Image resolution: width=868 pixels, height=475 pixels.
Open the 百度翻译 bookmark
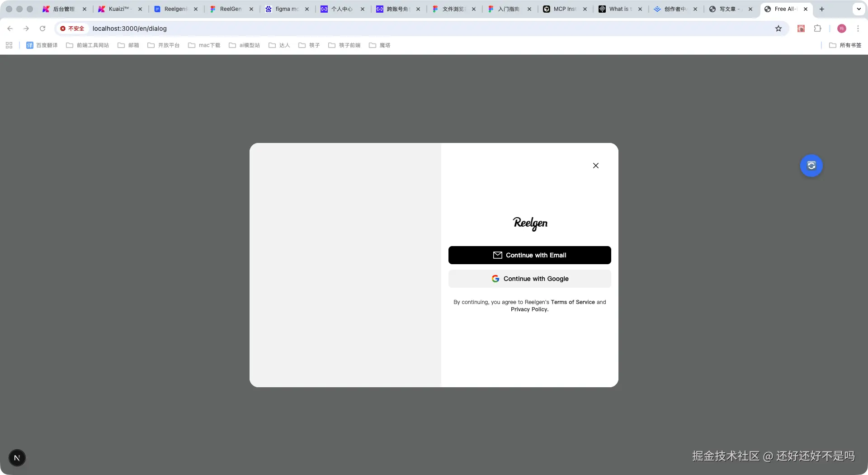point(42,45)
